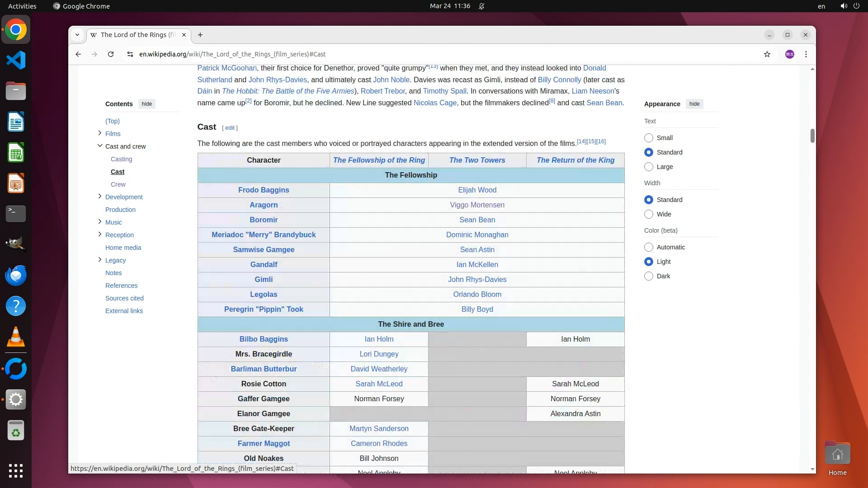This screenshot has height=488, width=868.
Task: Launch Visual Studio Code from the dock
Action: point(16,60)
